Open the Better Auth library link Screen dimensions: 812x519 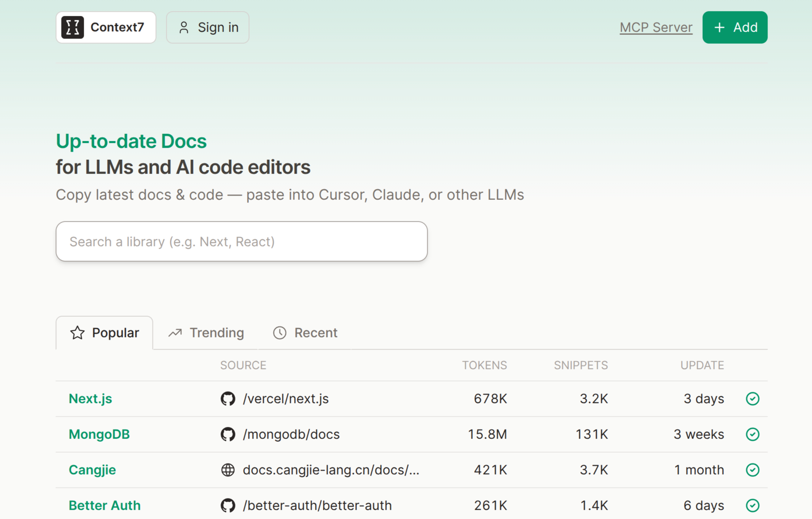(104, 505)
